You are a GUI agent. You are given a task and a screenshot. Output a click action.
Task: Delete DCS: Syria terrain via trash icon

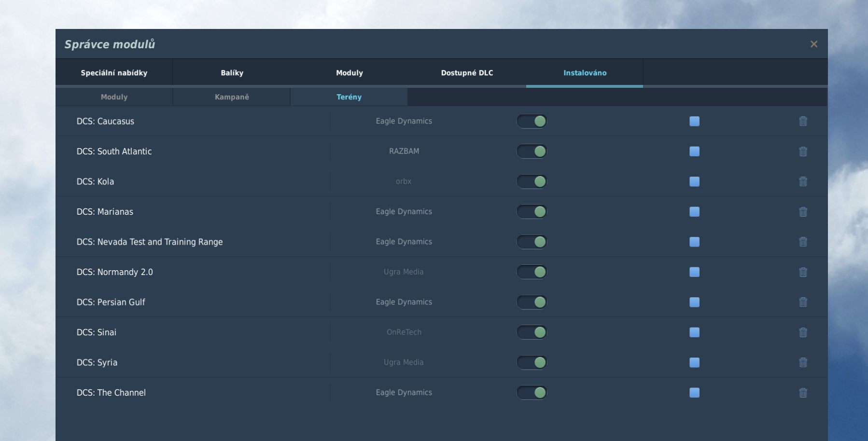[x=803, y=362]
